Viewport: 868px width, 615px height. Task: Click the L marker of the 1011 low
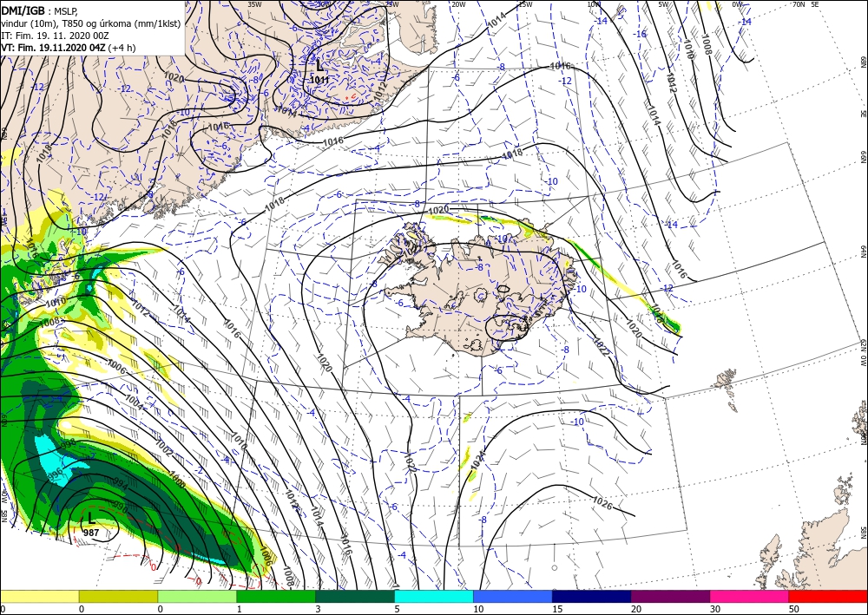coord(319,67)
